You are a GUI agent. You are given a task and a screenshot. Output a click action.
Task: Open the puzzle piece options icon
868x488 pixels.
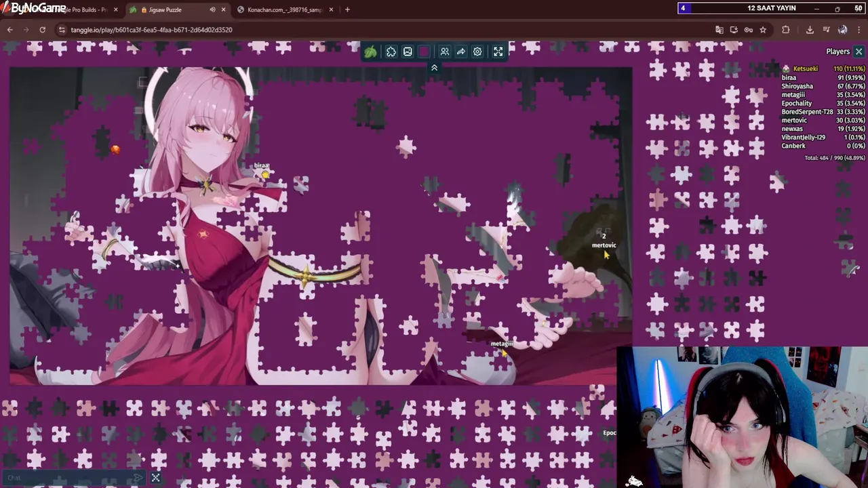[x=391, y=52]
